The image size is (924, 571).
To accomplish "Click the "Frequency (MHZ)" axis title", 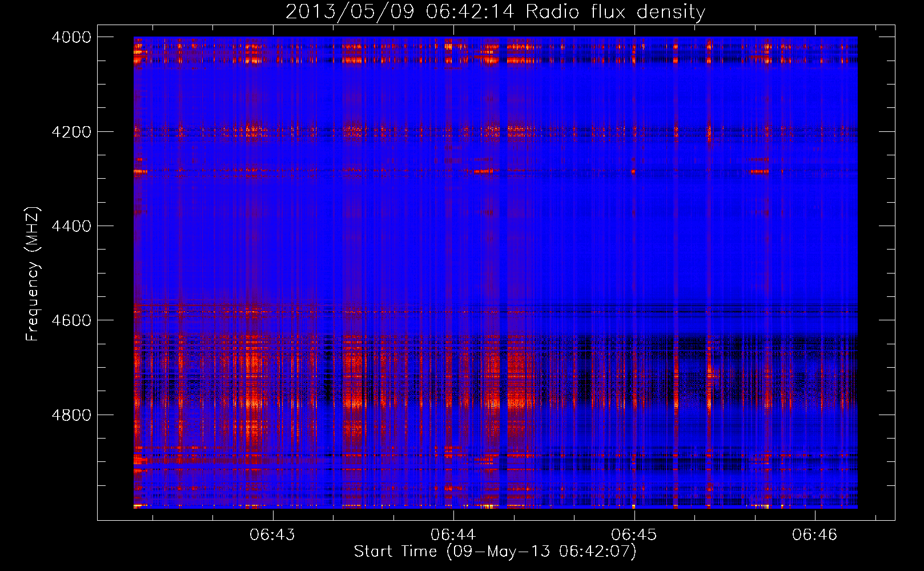I will pyautogui.click(x=33, y=274).
